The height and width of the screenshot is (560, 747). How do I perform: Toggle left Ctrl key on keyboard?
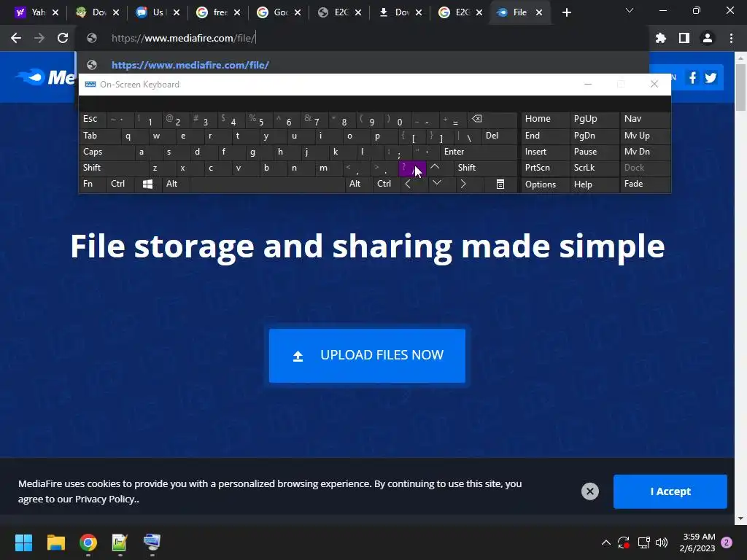[x=120, y=184]
